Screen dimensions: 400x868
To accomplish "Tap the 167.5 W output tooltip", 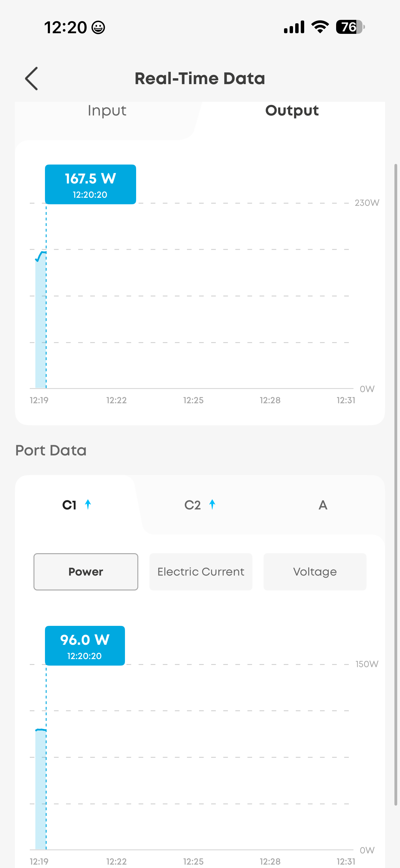I will coord(90,184).
